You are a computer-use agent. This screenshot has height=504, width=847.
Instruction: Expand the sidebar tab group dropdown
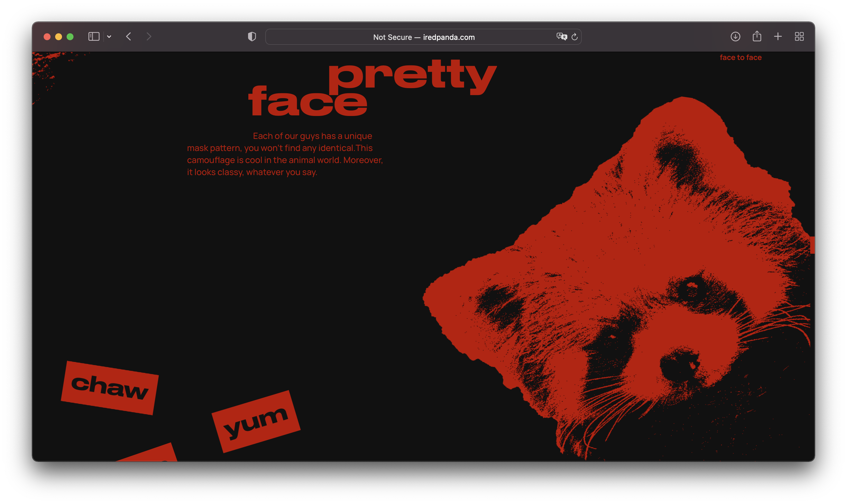tap(109, 37)
